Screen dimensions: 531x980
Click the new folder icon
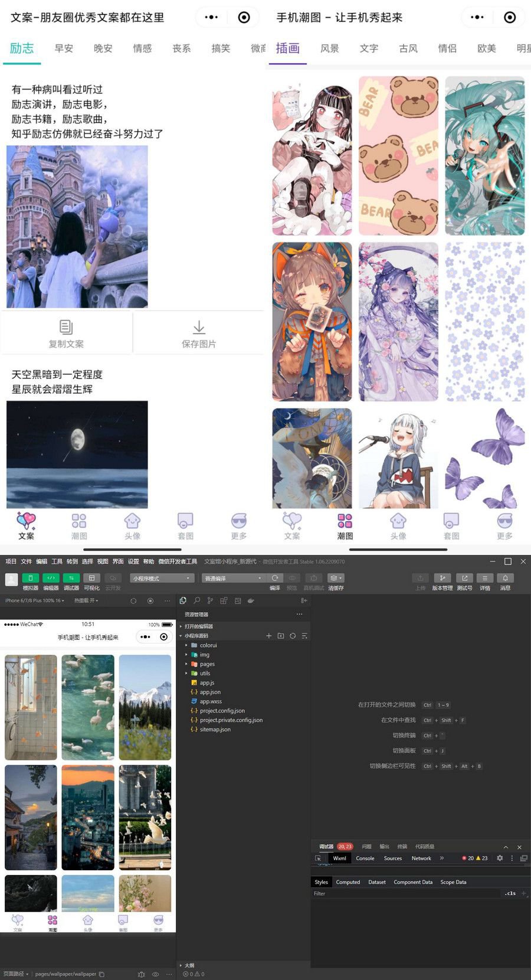click(x=281, y=636)
